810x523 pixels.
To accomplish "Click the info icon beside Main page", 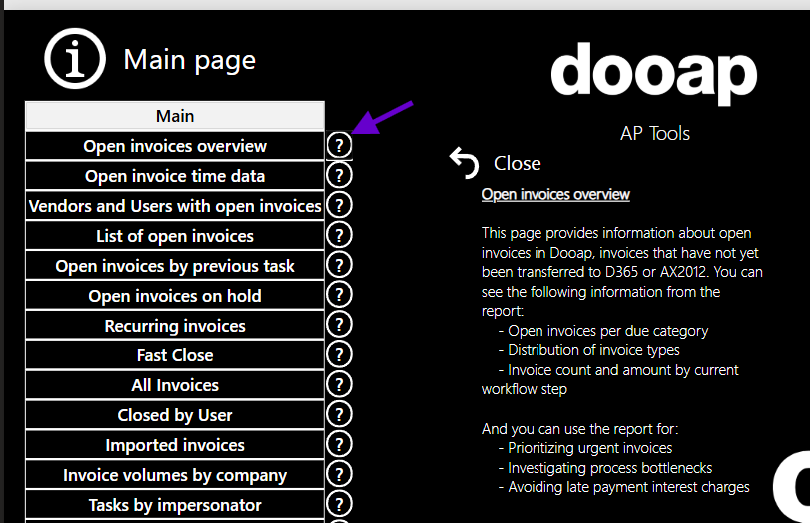I will (75, 58).
